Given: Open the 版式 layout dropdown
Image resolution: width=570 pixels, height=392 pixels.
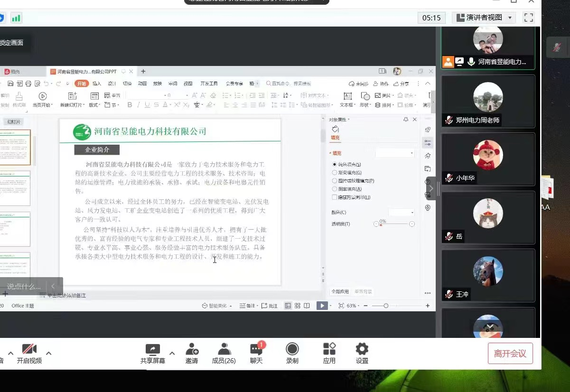Looking at the screenshot, I should tap(94, 105).
